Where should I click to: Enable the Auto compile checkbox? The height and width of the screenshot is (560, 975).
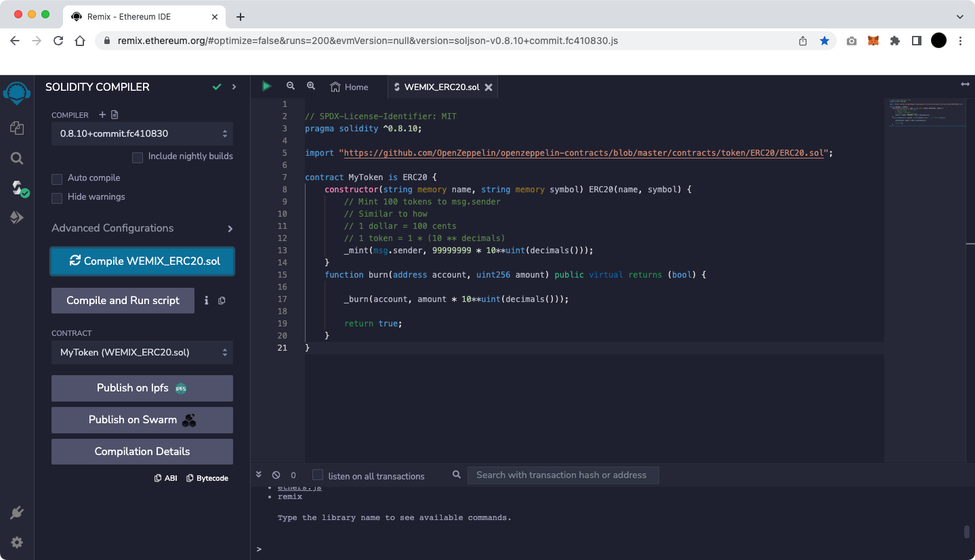[57, 179]
